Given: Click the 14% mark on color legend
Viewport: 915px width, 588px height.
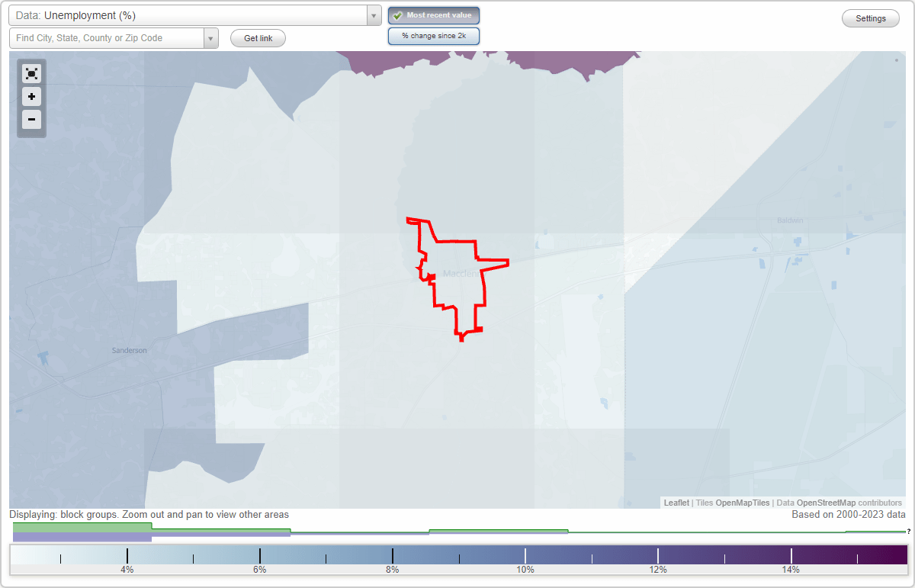Looking at the screenshot, I should point(791,569).
